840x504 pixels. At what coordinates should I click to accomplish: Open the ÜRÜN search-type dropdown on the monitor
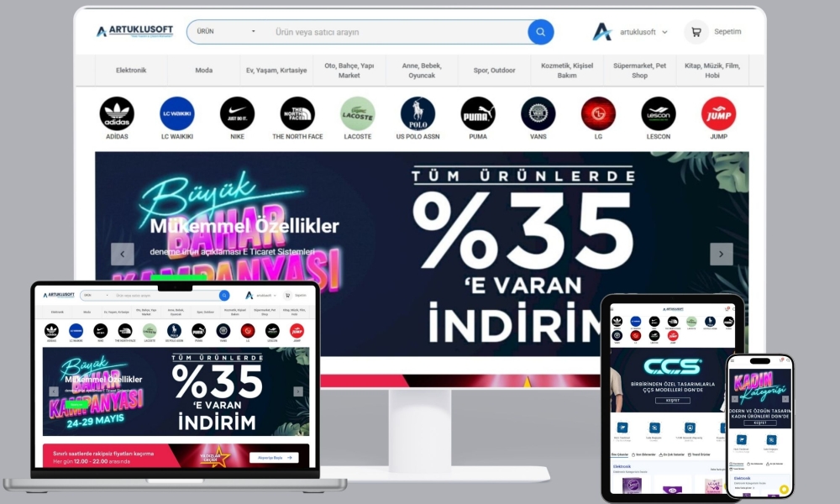(x=226, y=32)
